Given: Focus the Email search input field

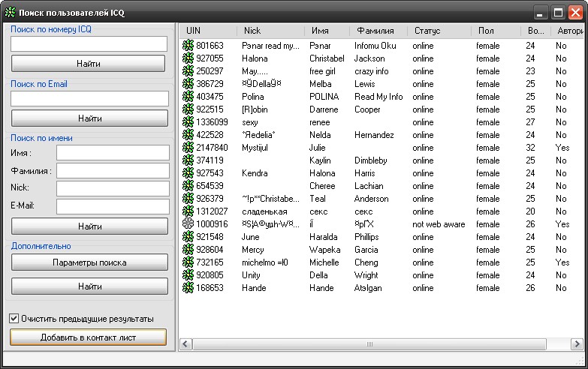Looking at the screenshot, I should point(89,98).
